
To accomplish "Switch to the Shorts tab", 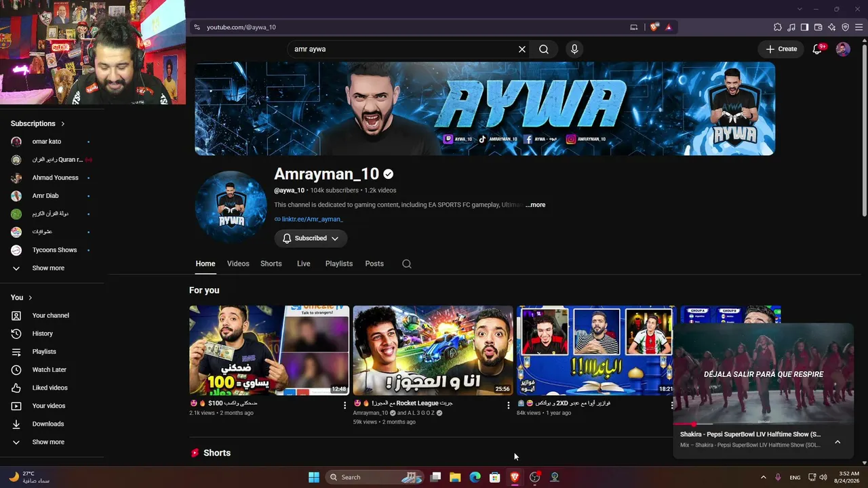I will click(x=271, y=264).
